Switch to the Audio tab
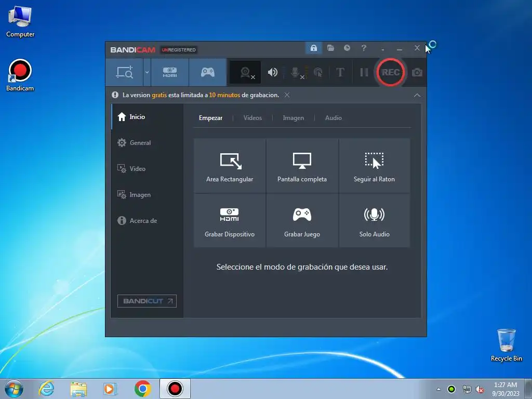 [333, 118]
